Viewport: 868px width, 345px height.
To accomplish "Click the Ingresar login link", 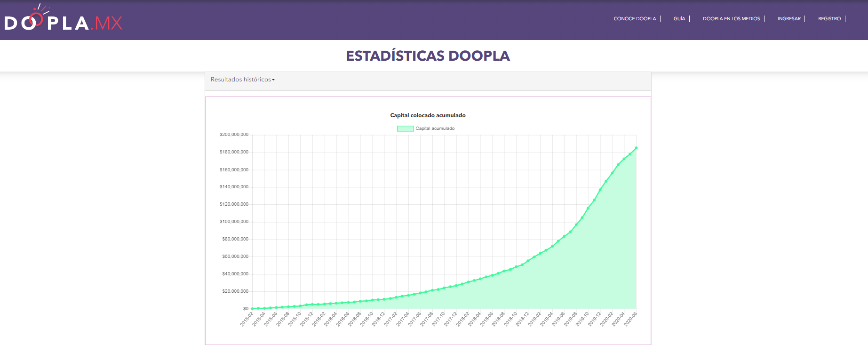I will (788, 19).
